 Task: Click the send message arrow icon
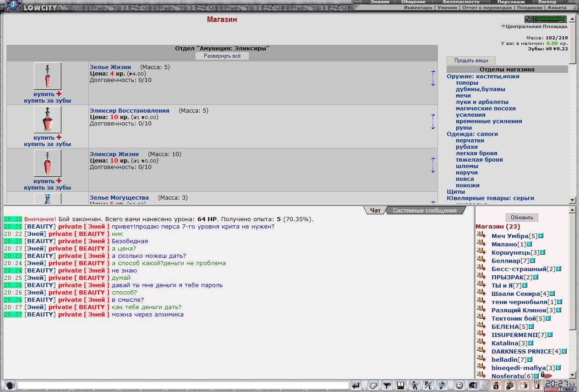(356, 385)
